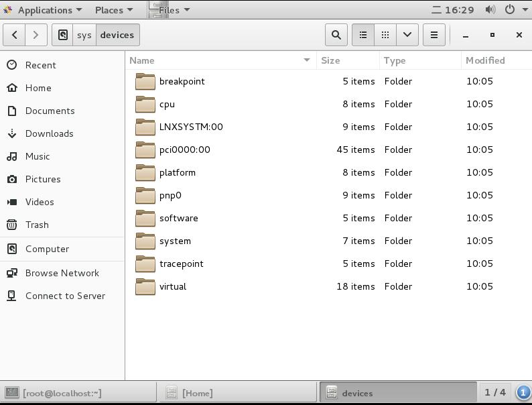Click the 18 items size cell
This screenshot has height=405, width=532.
pyautogui.click(x=356, y=286)
